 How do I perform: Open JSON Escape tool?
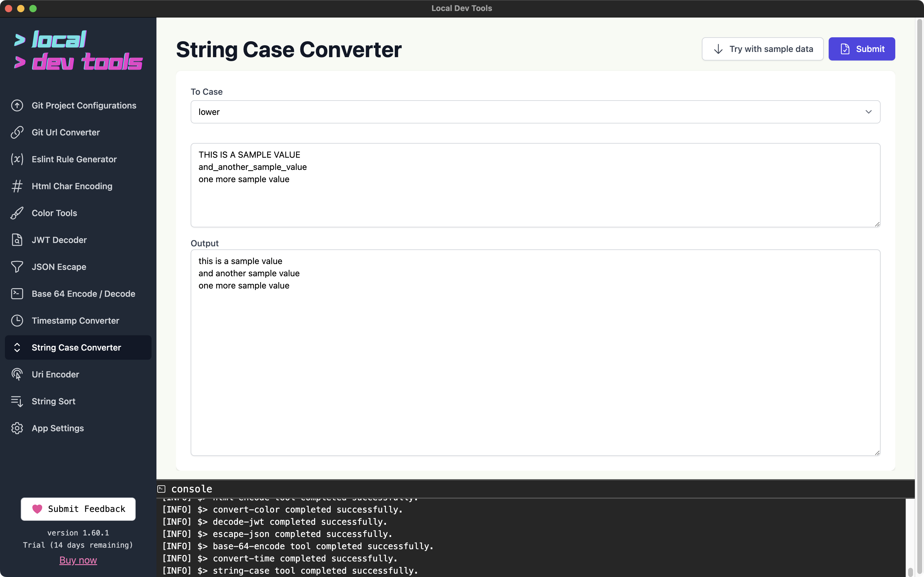pos(78,267)
